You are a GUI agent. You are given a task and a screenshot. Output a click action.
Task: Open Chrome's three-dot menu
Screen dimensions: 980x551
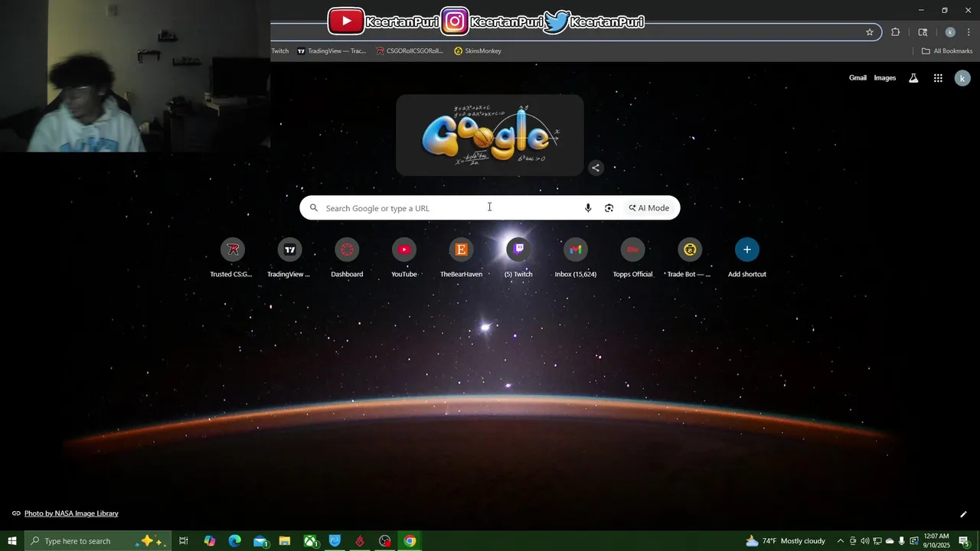[969, 32]
